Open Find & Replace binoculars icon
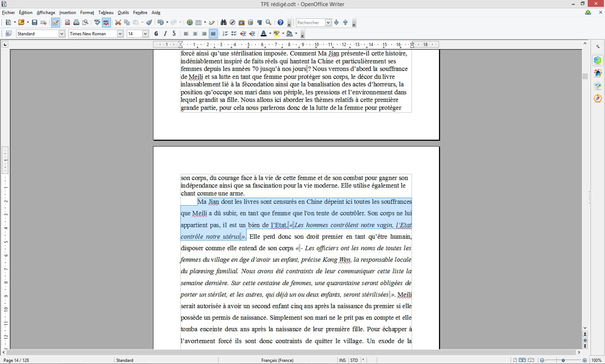 tap(224, 23)
